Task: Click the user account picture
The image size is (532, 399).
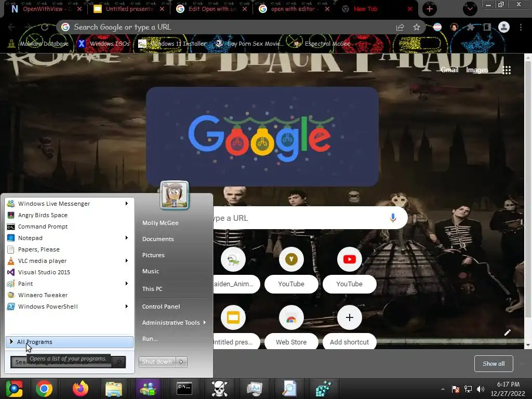Action: (x=175, y=195)
